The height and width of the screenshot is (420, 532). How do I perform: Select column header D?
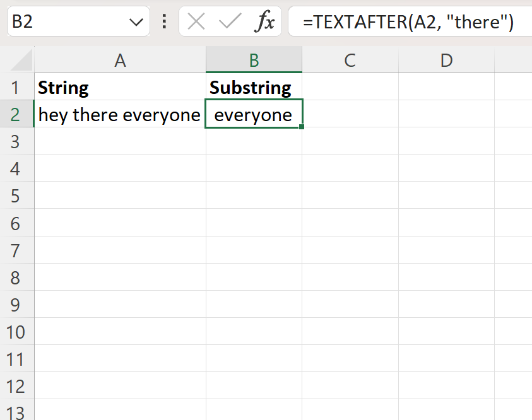tap(446, 60)
